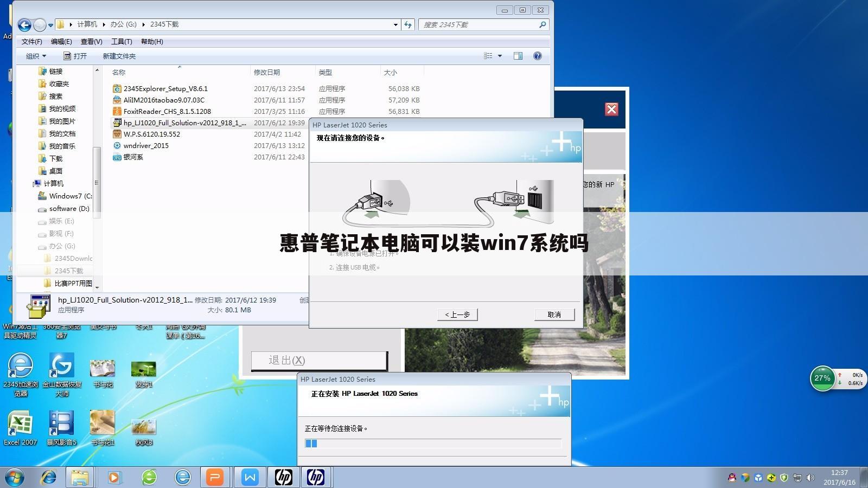Click the refresh button beside address bar

point(409,25)
